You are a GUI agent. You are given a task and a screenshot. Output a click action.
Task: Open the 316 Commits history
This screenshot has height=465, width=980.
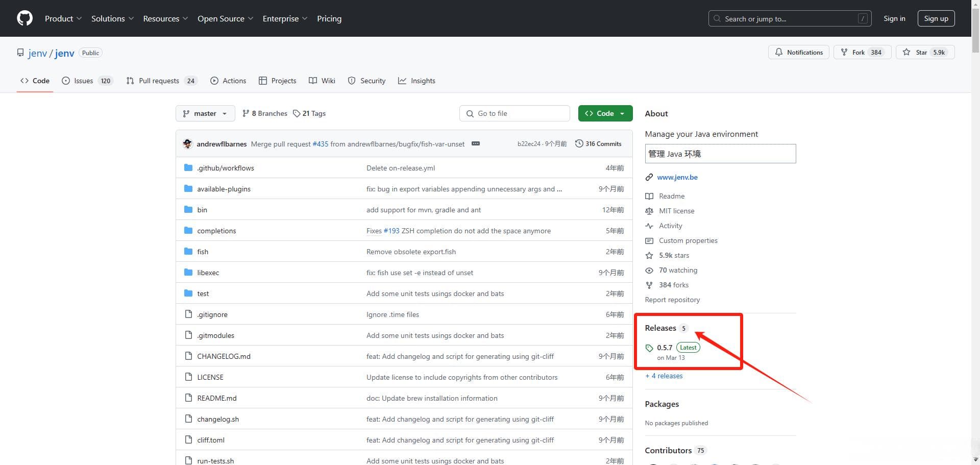(598, 144)
